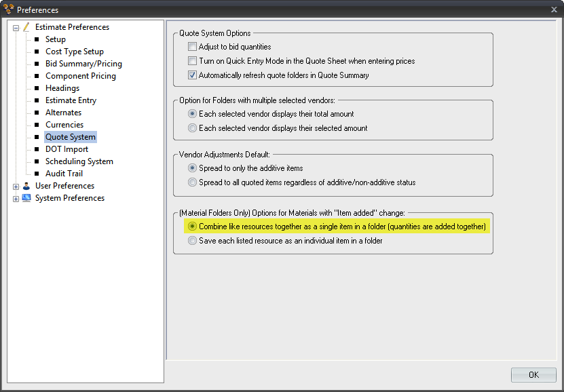
Task: Collapse the Estimate Preferences tree node
Action: click(x=16, y=28)
